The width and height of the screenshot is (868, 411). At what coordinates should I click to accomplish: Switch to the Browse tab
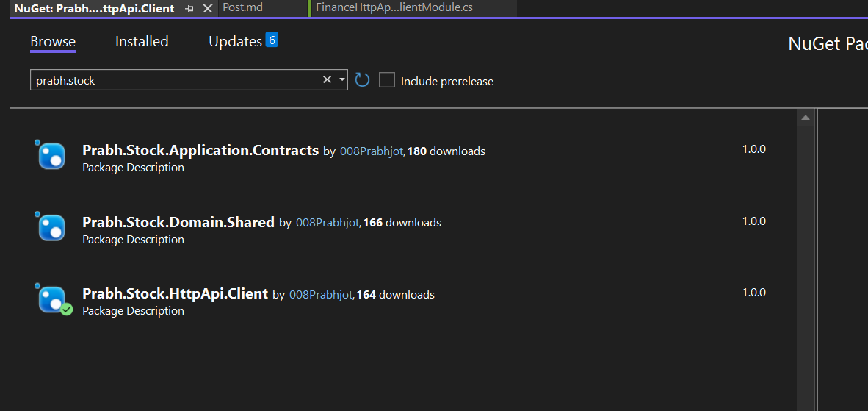click(53, 42)
